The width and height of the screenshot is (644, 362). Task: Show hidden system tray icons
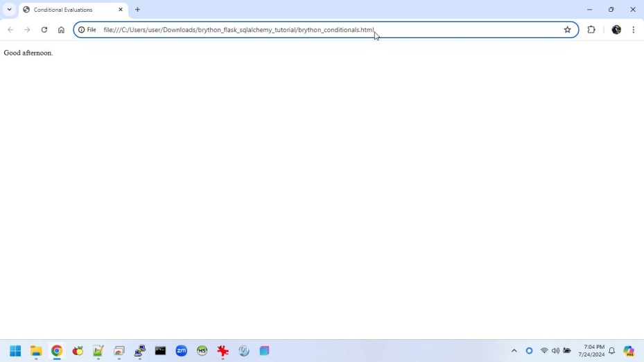514,351
